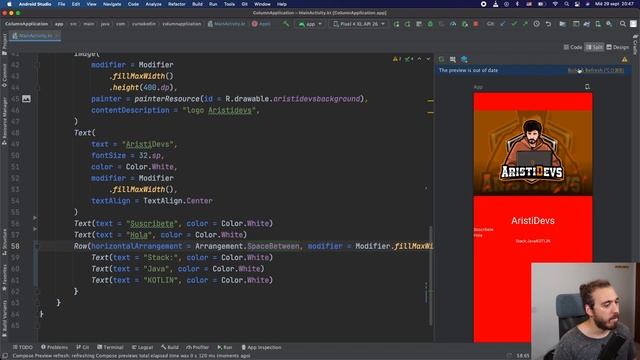The width and height of the screenshot is (640, 360).
Task: Click the Git push arrow icon
Action: 525,24
